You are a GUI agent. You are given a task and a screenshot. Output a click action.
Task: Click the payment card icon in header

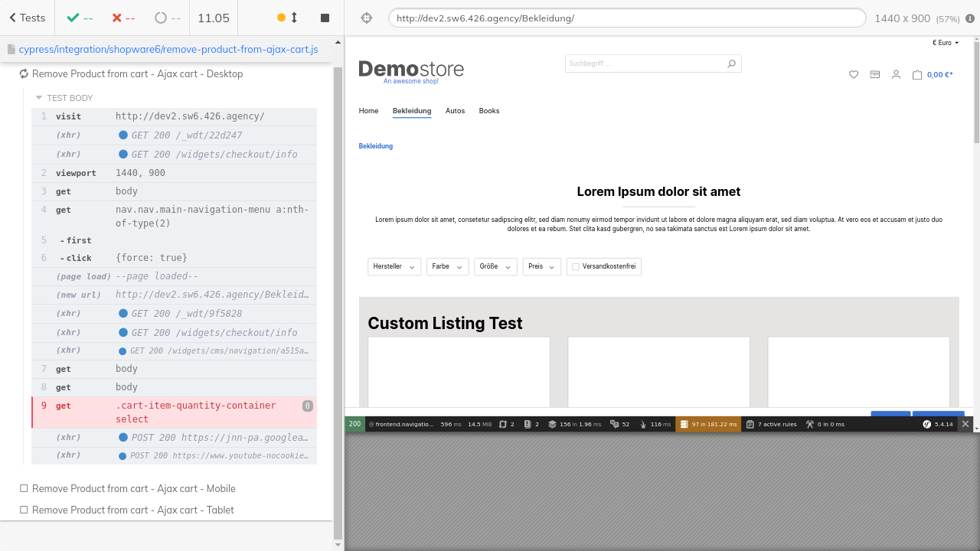pyautogui.click(x=874, y=75)
